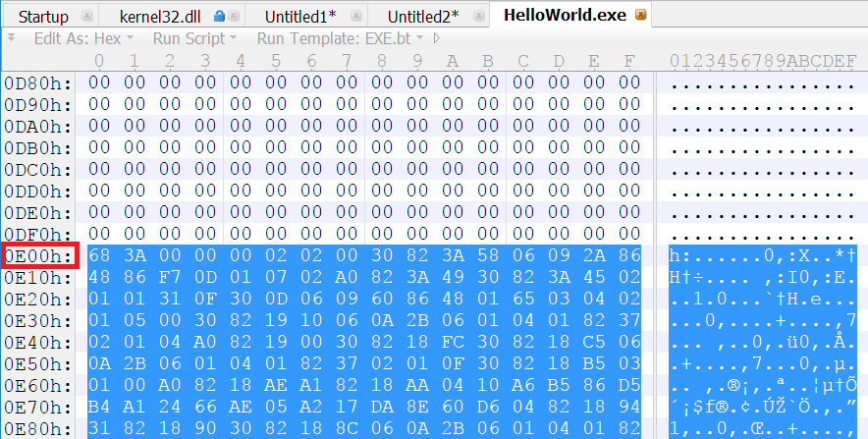Select the 0E00h address label
The image size is (868, 439).
pos(38,255)
